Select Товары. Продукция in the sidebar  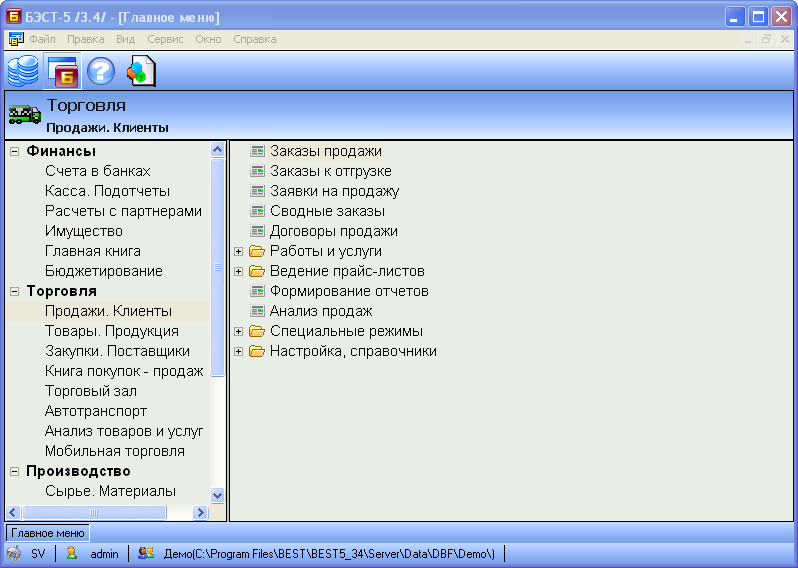coord(111,331)
